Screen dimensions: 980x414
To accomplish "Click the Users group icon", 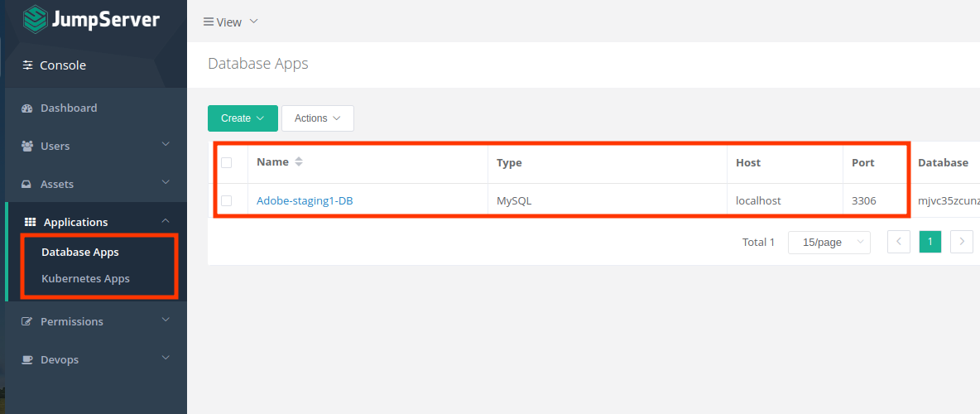I will pyautogui.click(x=26, y=147).
